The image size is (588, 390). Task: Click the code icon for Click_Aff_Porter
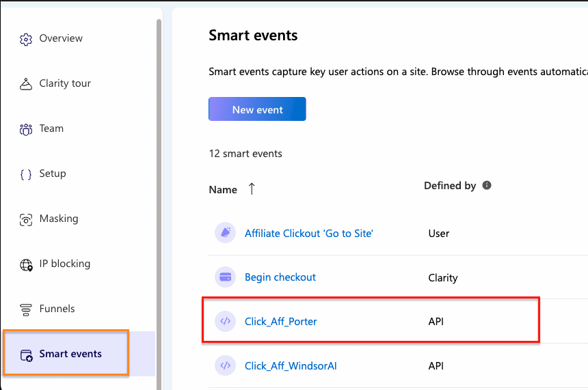click(x=225, y=321)
